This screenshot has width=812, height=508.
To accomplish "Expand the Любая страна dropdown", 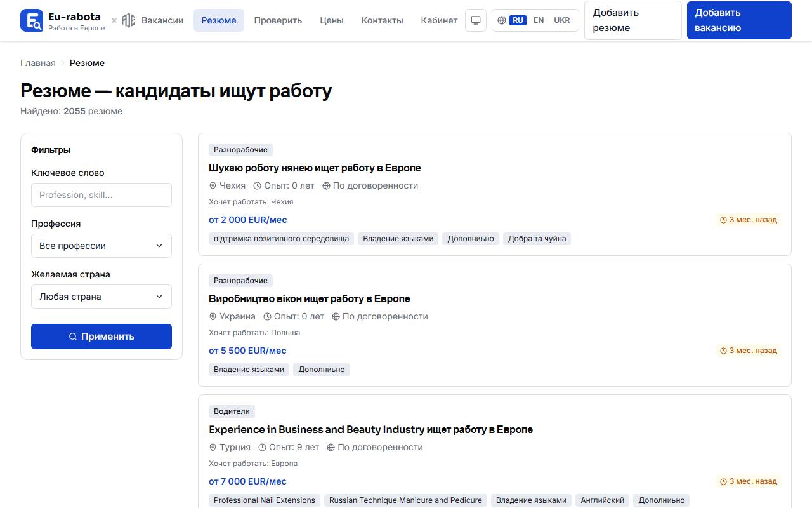I will click(x=101, y=297).
